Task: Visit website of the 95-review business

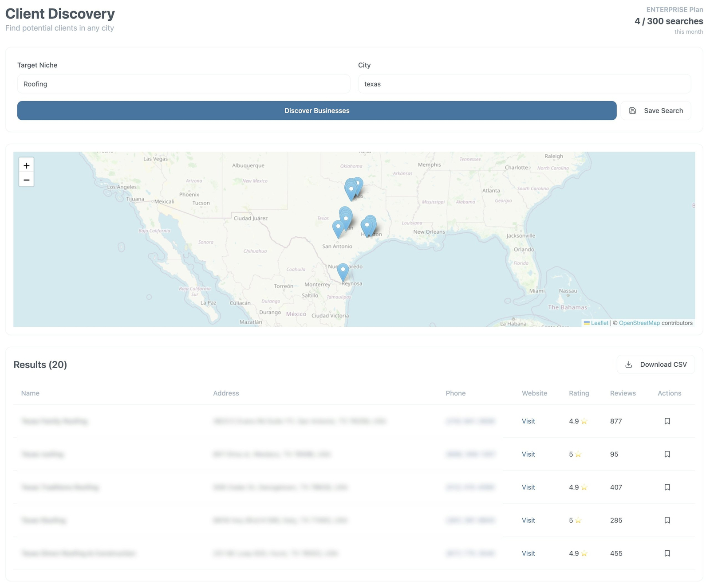Action: (528, 454)
